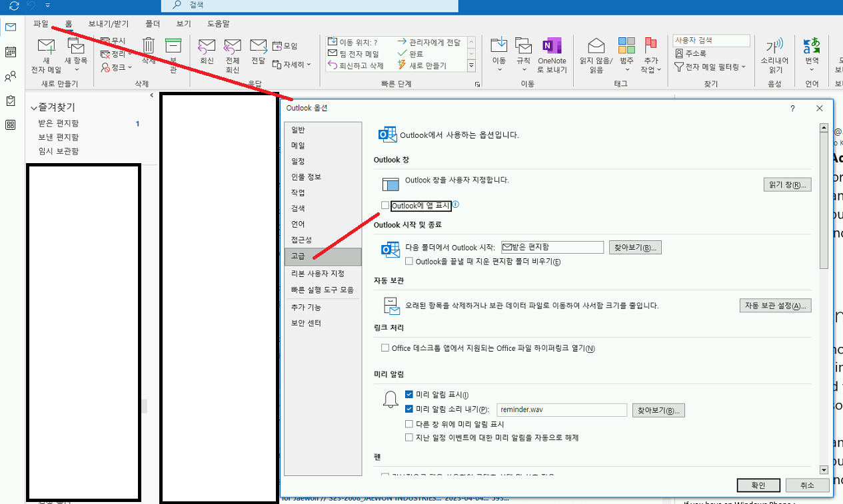Select Trust Center (보안 센터) in Outlook Options
Screen dimensions: 843x504
(323, 323)
